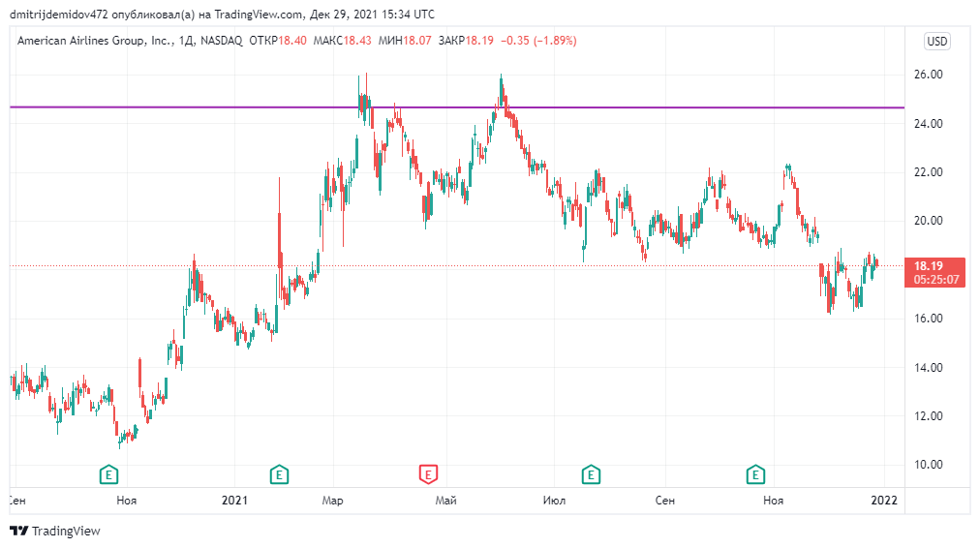Click the American Airlines Group, Inc. title
The width and height of the screenshot is (980, 548).
pos(94,41)
